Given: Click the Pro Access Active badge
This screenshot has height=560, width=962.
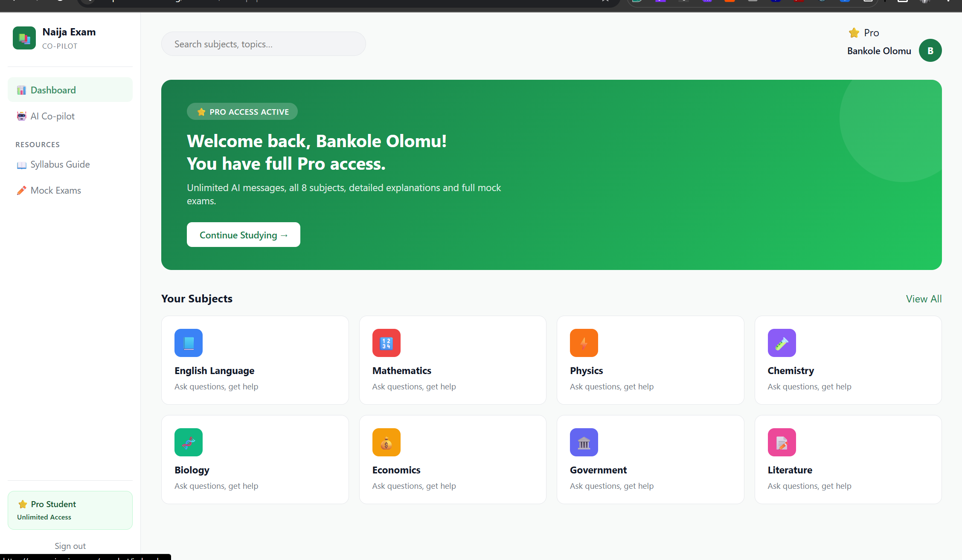Looking at the screenshot, I should point(242,112).
